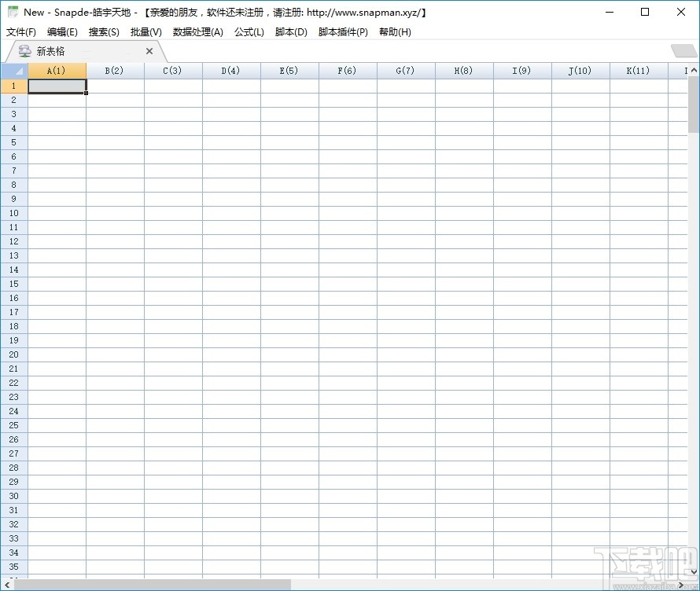Select row header 10
700x591 pixels.
[x=14, y=213]
